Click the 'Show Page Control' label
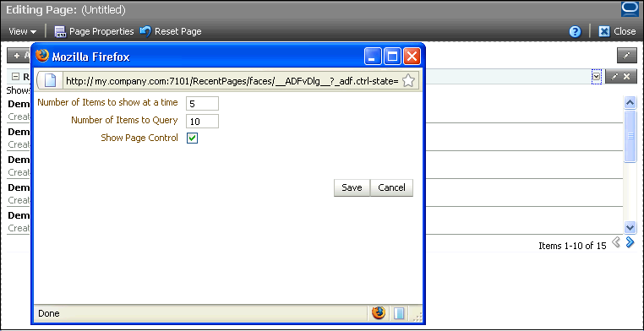 [139, 138]
